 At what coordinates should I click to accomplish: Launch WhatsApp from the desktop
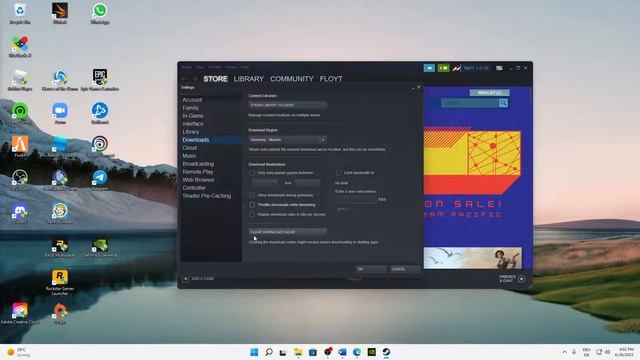point(100,13)
